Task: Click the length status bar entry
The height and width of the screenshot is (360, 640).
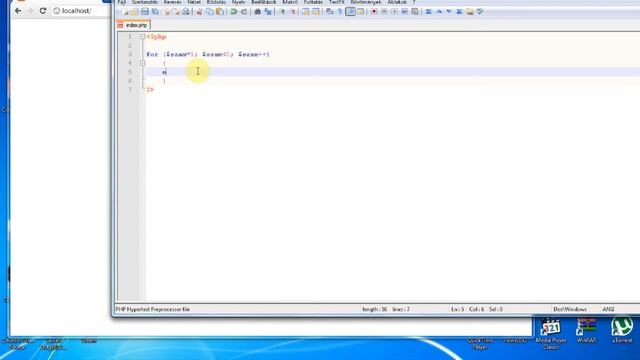Action: pos(374,309)
